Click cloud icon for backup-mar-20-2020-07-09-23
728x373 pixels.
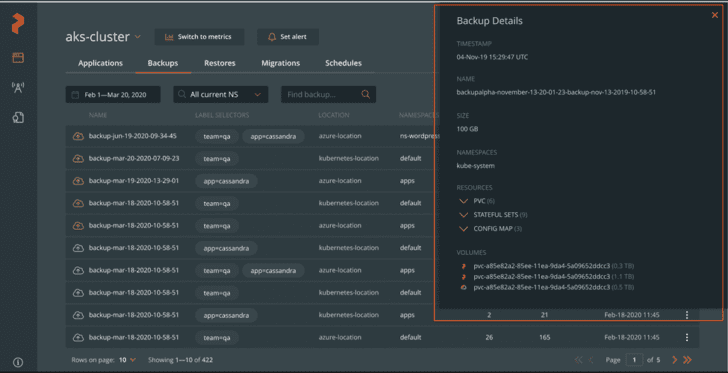(x=78, y=158)
